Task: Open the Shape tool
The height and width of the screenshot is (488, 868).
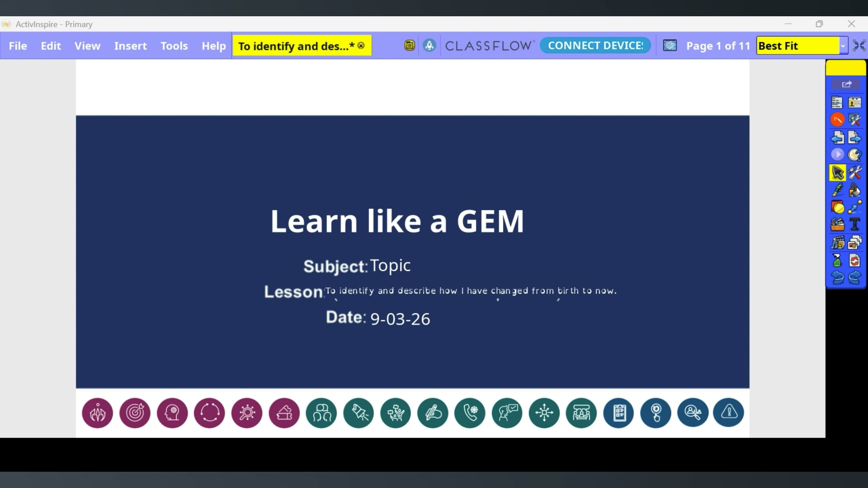Action: coord(837,207)
